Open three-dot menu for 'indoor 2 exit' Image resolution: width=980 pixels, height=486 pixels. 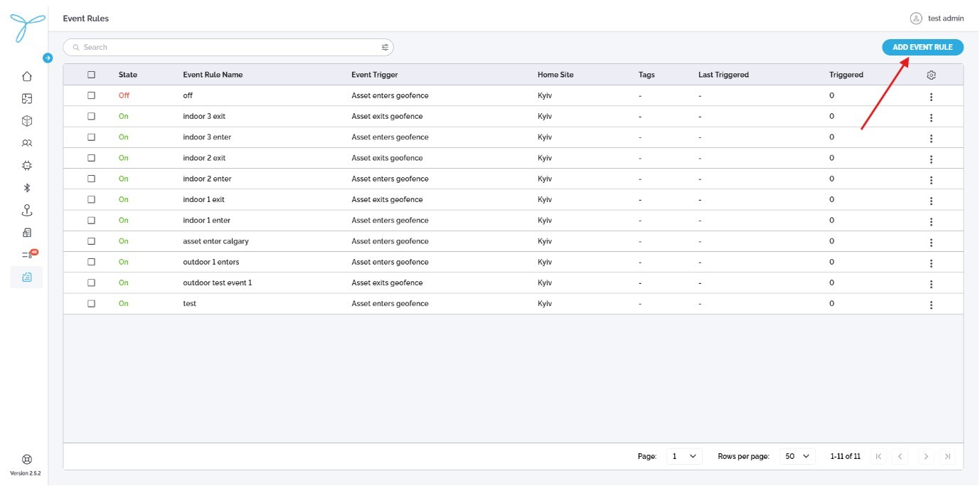click(x=931, y=159)
